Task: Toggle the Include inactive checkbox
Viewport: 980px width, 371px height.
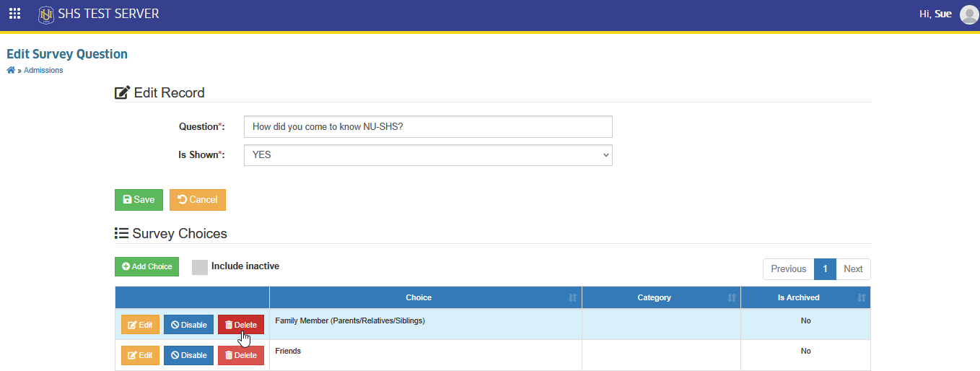Action: (200, 267)
